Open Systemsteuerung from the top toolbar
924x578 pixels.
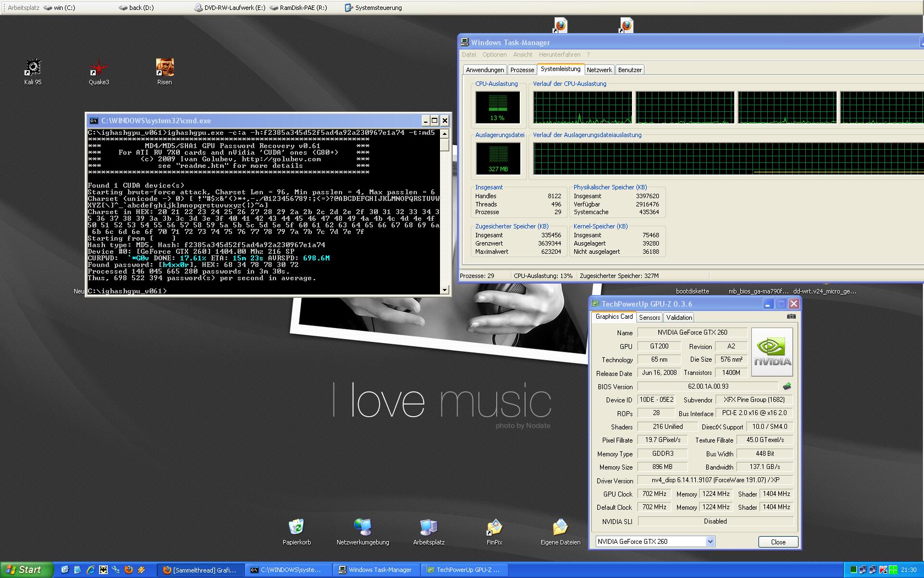(373, 8)
